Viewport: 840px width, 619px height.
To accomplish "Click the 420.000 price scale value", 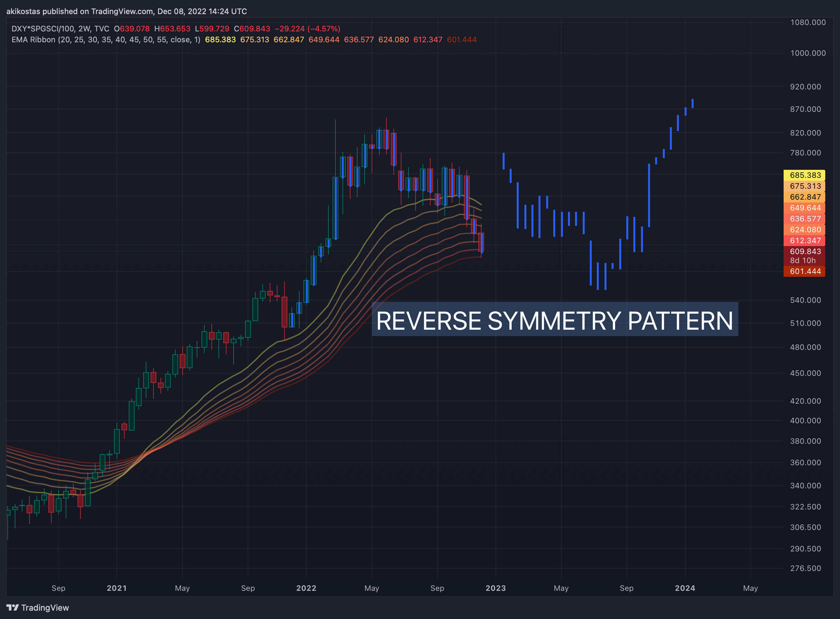I will 805,401.
